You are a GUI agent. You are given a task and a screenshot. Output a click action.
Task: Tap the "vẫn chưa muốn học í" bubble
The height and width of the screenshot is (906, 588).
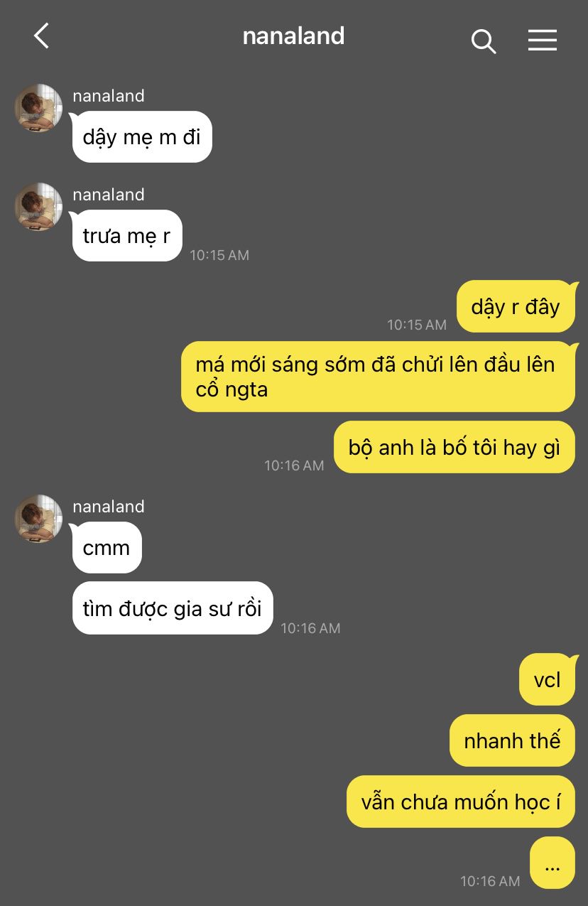click(461, 802)
